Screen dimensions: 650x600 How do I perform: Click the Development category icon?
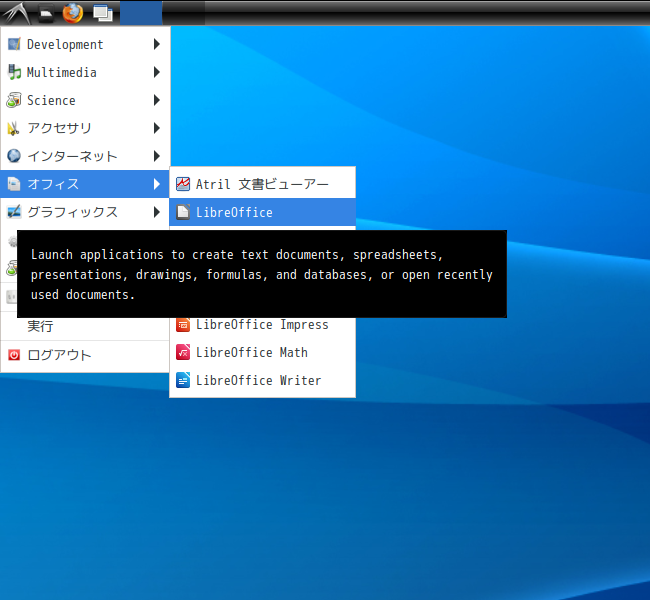coord(14,44)
